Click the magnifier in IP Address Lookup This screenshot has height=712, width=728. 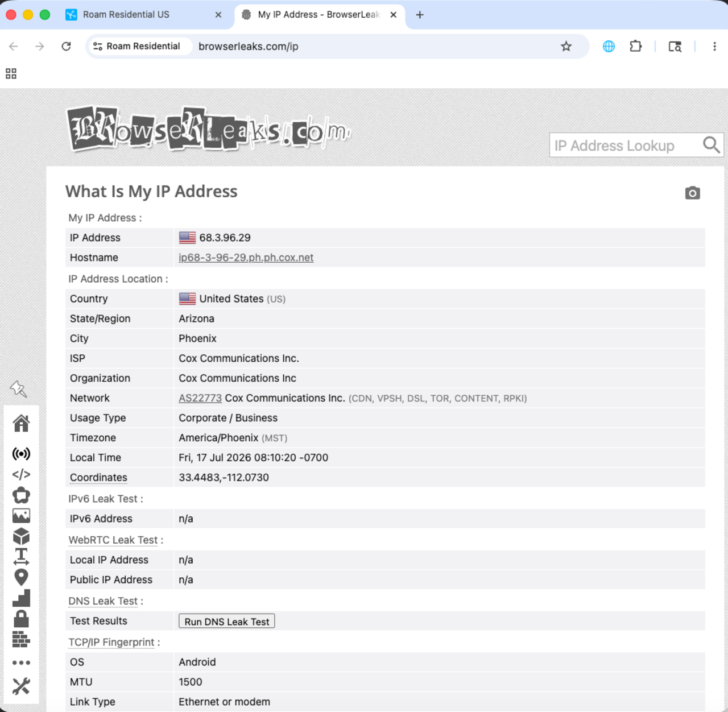point(711,145)
